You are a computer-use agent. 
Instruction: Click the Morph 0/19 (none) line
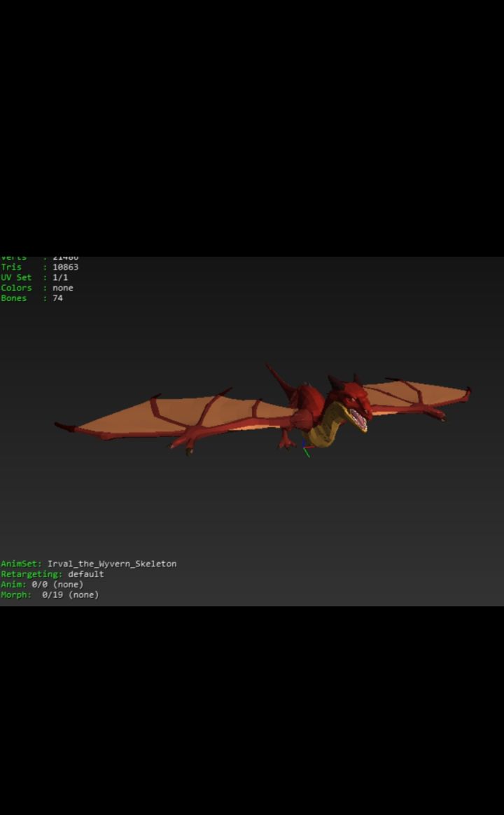point(50,595)
